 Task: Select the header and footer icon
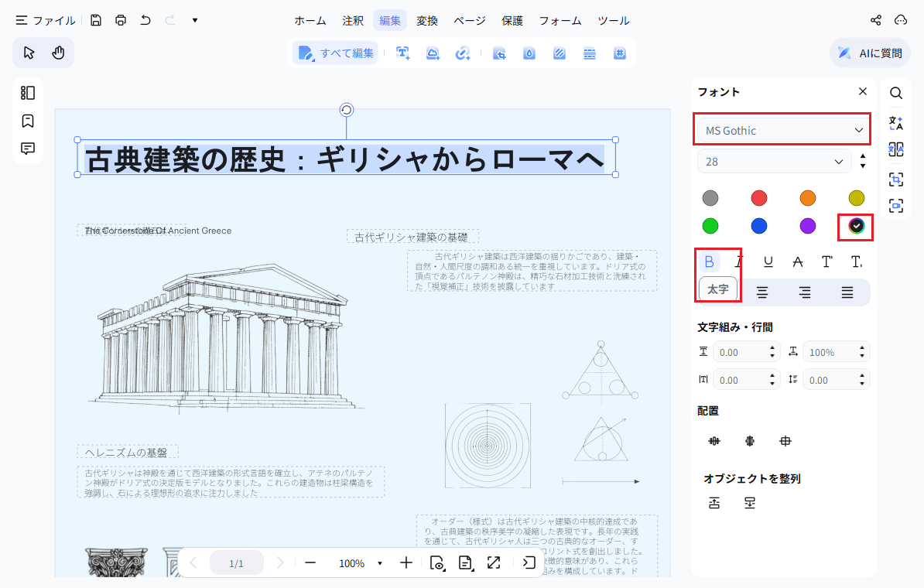(589, 53)
